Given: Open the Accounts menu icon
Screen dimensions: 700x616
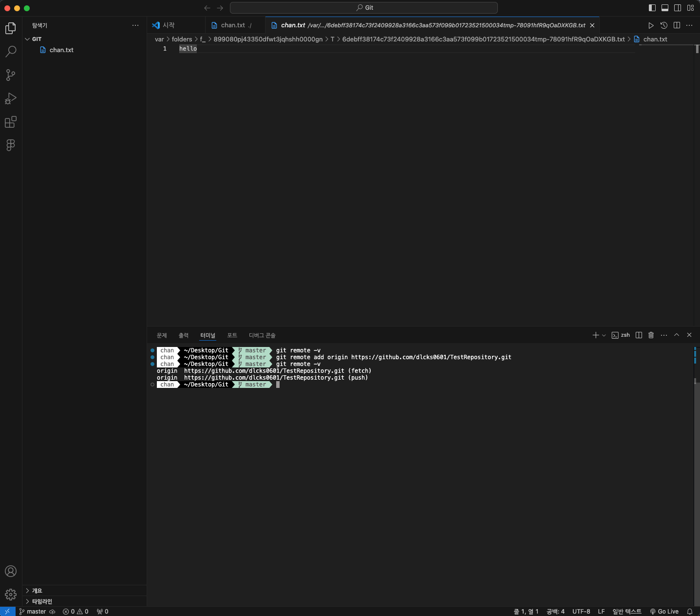Looking at the screenshot, I should [x=11, y=571].
